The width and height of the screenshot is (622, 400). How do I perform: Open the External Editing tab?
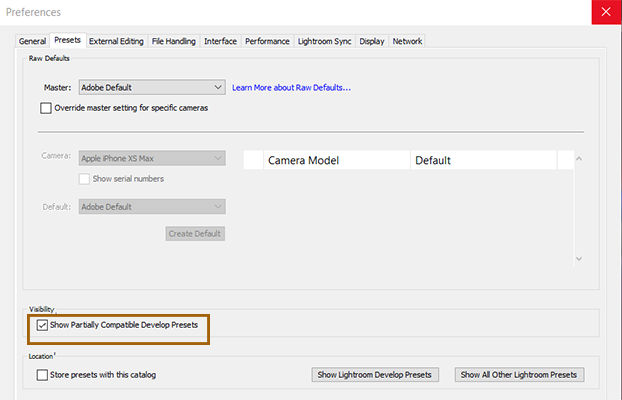tap(116, 41)
